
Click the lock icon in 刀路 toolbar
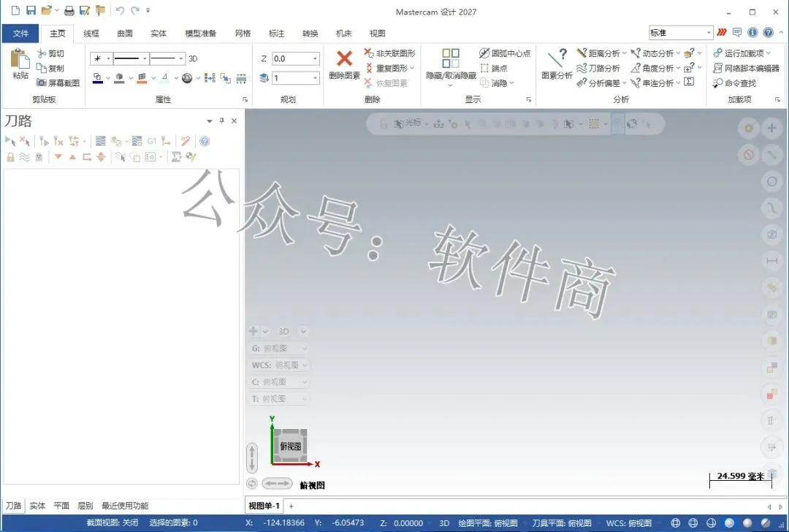click(x=10, y=157)
